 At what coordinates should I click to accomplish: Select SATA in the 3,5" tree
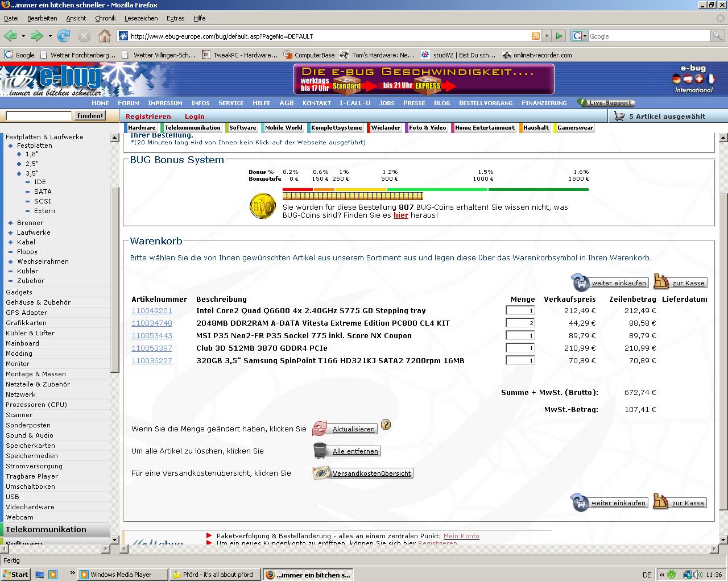point(43,192)
